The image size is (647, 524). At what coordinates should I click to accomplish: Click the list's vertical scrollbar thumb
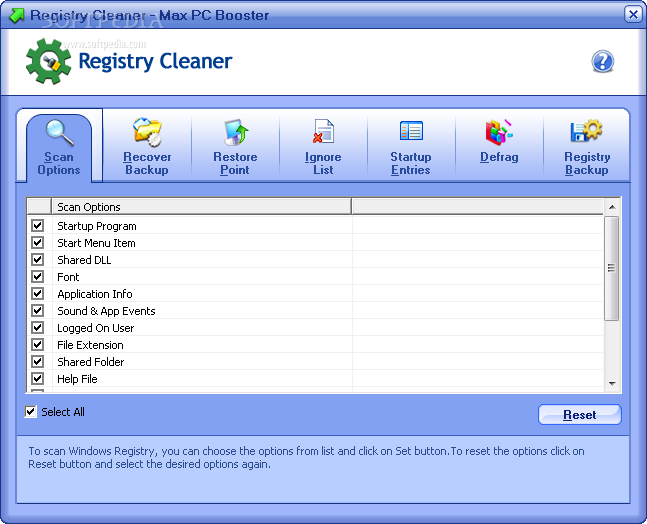pyautogui.click(x=612, y=268)
